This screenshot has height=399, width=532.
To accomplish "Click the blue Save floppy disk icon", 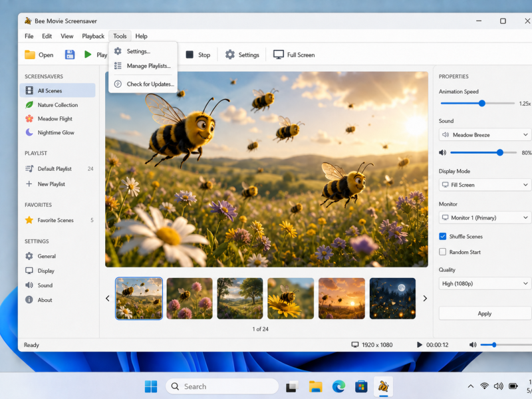I will [x=70, y=55].
